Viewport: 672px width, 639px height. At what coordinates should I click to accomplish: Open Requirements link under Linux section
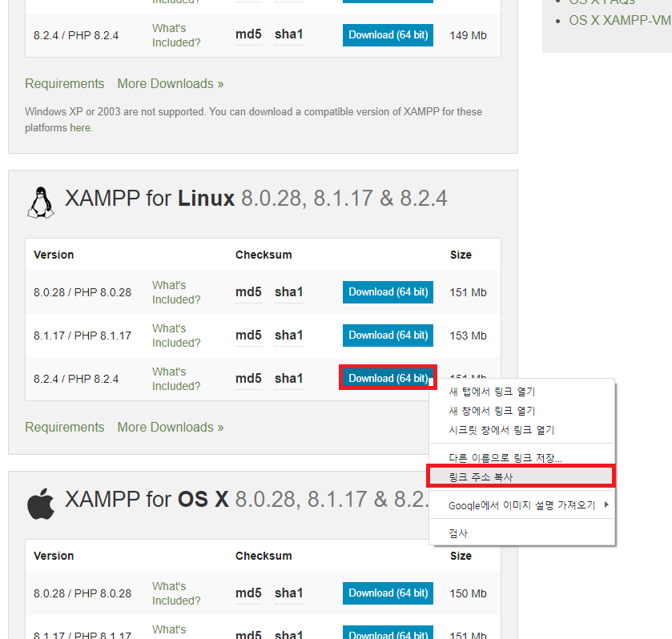(64, 428)
